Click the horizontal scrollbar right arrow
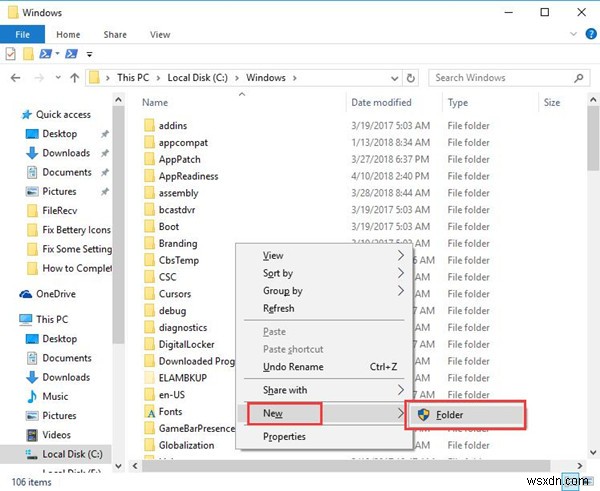 tap(579, 466)
